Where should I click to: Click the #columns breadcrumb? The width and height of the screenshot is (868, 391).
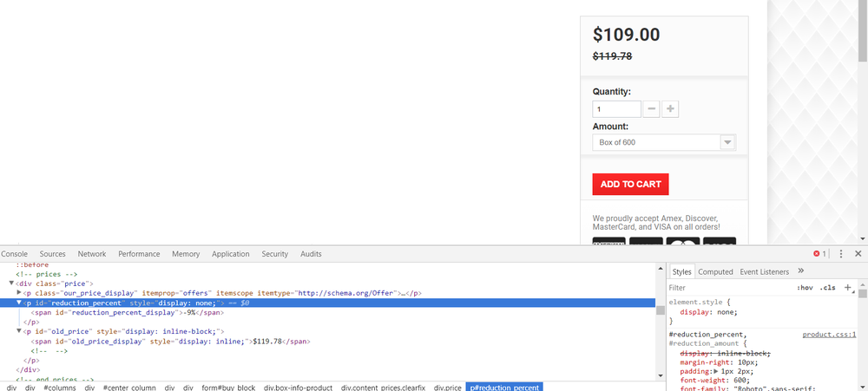tap(59, 388)
